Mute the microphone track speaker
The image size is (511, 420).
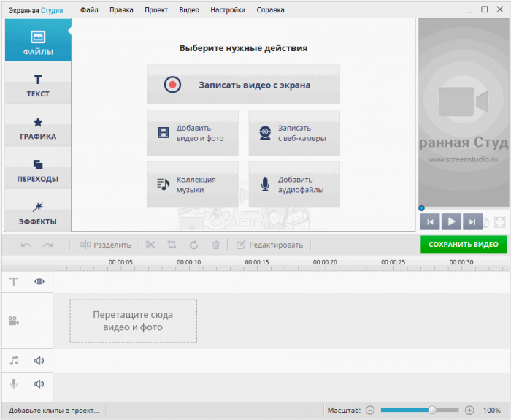point(39,383)
